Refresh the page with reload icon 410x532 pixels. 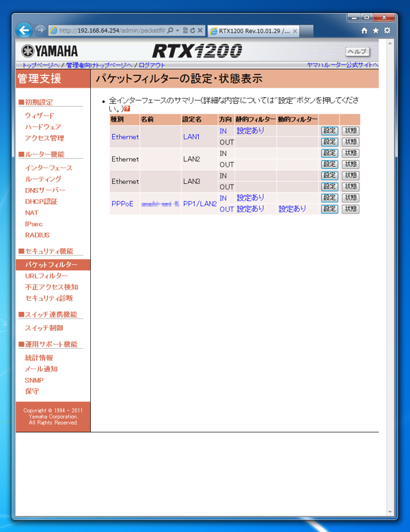(x=193, y=31)
